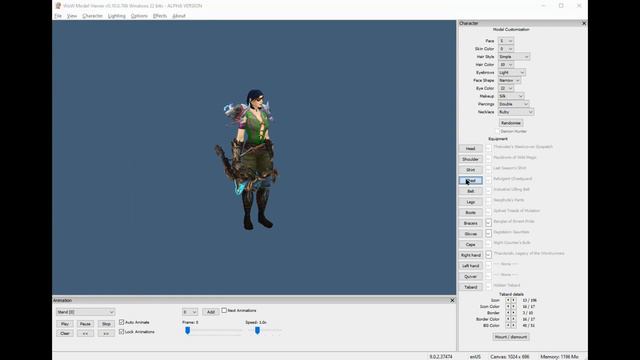
Task: Click the Legs equipment button
Action: (471, 202)
